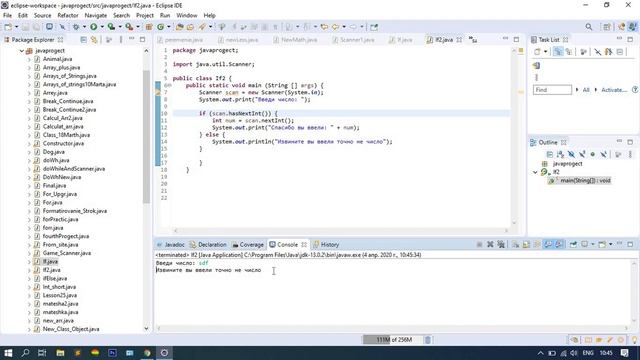Toggle Show Console on Standard Out
This screenshot has height=360, width=640.
click(x=548, y=244)
